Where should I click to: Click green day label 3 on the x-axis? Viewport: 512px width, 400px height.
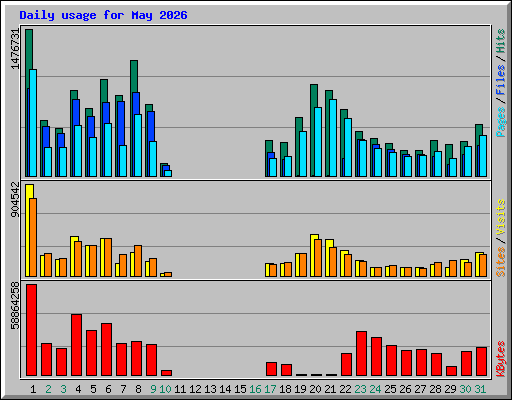point(63,389)
